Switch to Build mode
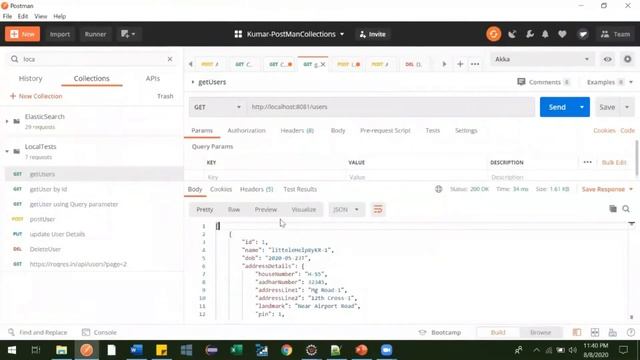This screenshot has height=360, width=640. [498, 332]
